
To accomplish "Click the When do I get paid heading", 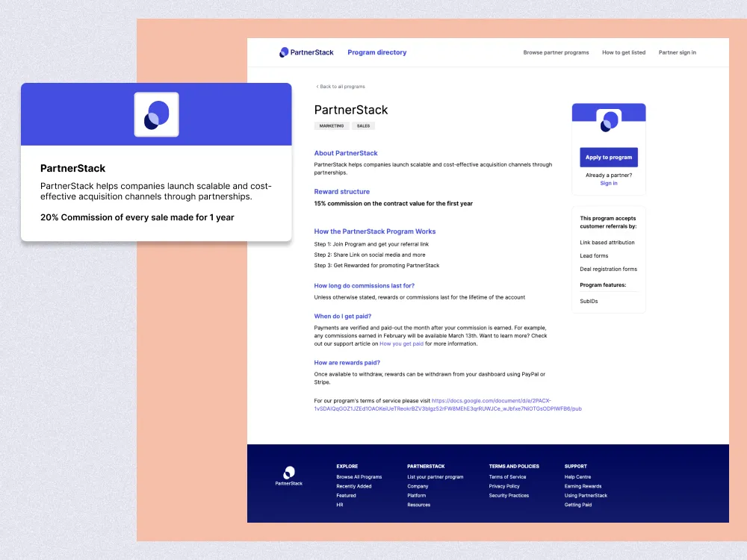I will 342,316.
